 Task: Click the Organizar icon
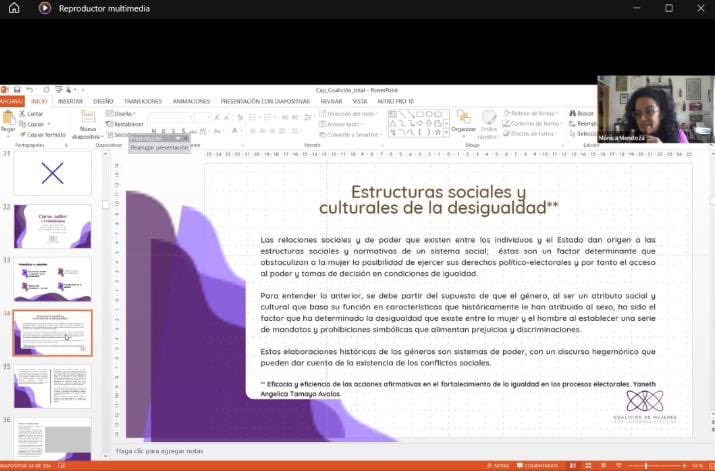463,117
